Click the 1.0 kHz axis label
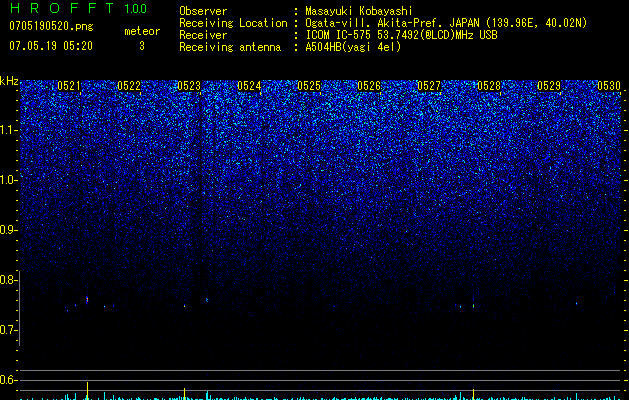The height and width of the screenshot is (400, 629). [8, 180]
